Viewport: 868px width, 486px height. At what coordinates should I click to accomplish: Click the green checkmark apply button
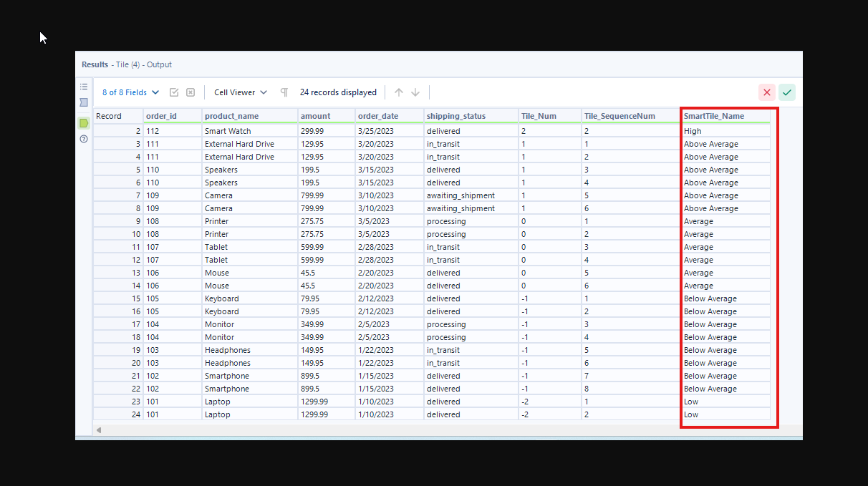coord(787,92)
